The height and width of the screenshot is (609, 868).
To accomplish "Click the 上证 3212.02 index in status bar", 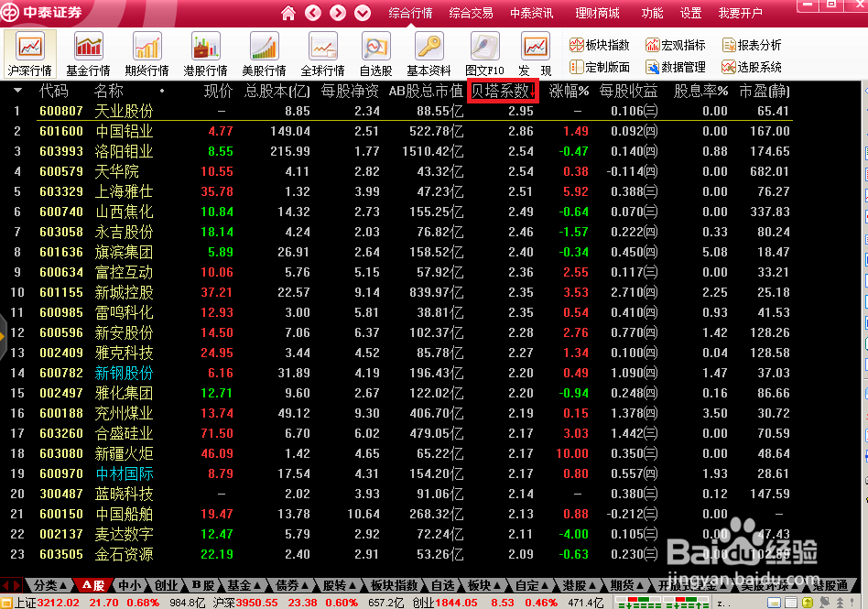I will coord(47,603).
